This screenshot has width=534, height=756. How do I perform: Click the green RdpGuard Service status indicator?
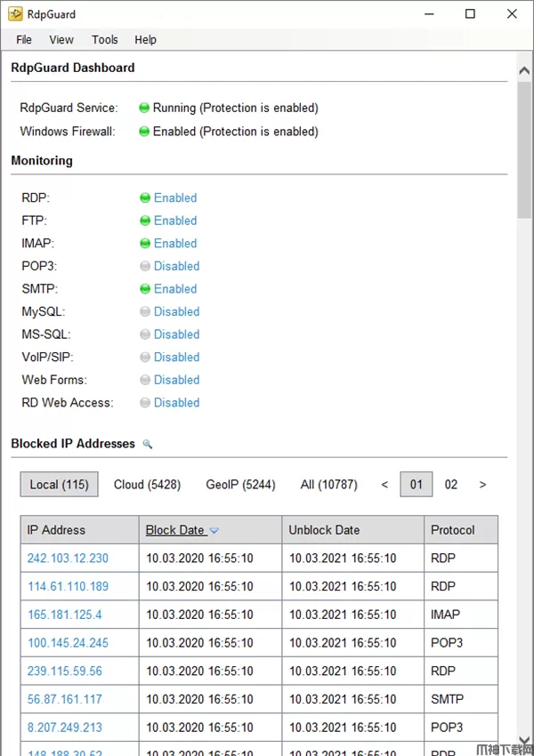[x=144, y=108]
